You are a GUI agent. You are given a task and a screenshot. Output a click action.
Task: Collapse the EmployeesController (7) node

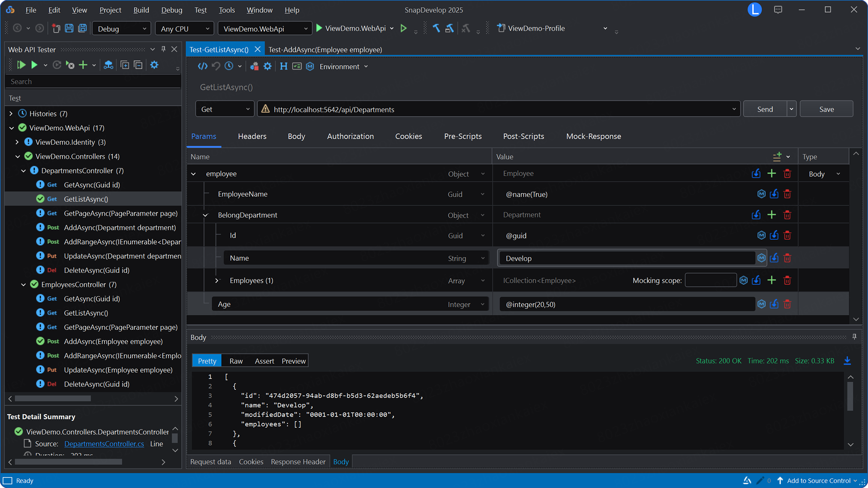(x=23, y=284)
